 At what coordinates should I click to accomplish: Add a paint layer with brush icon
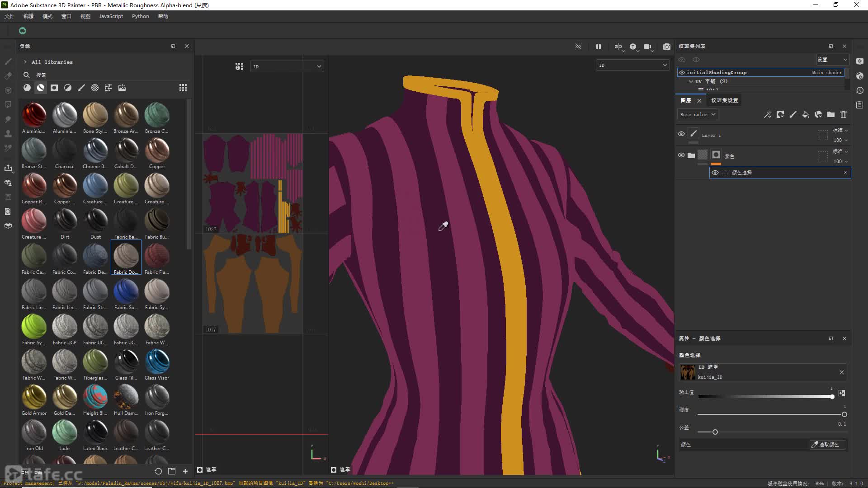tap(793, 115)
